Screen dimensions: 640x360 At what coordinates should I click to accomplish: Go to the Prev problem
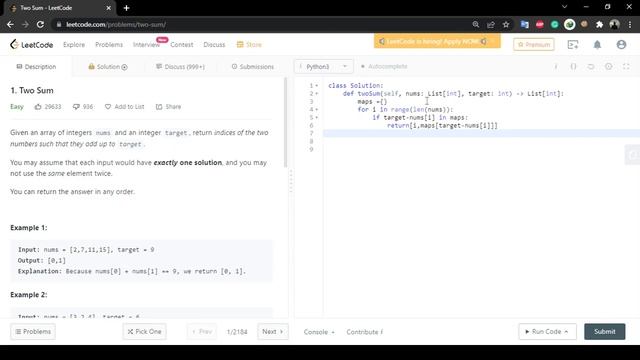[x=202, y=331]
